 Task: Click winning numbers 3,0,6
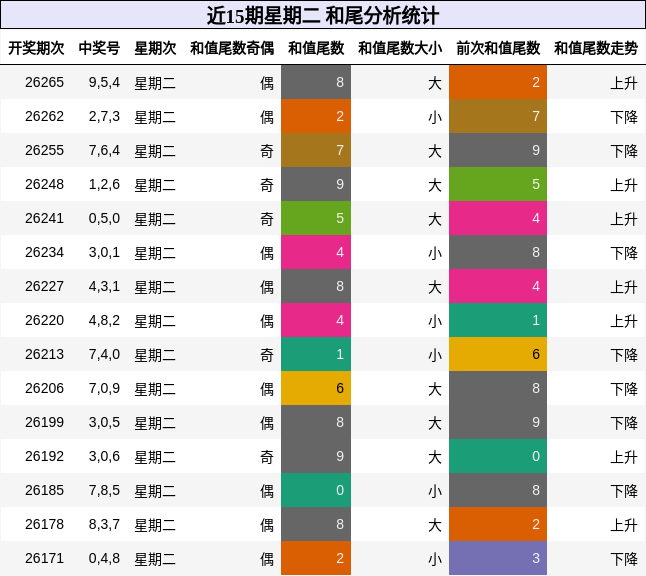pos(104,457)
